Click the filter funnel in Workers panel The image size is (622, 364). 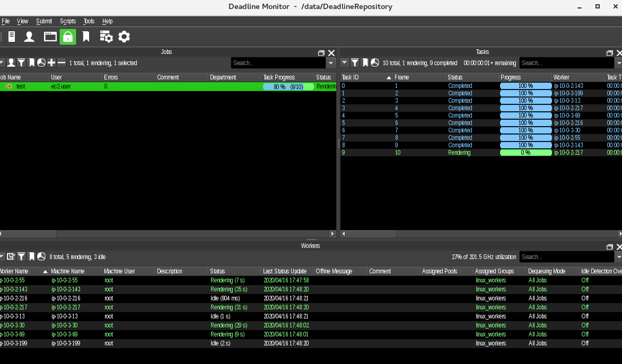(21, 257)
